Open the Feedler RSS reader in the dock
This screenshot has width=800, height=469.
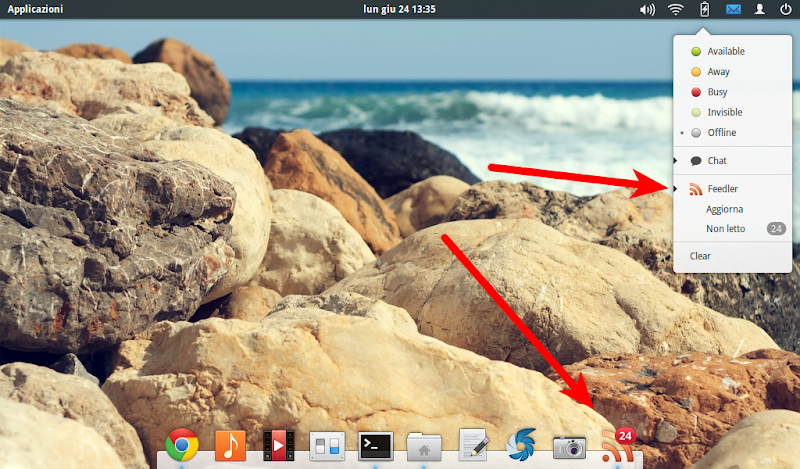pos(618,446)
